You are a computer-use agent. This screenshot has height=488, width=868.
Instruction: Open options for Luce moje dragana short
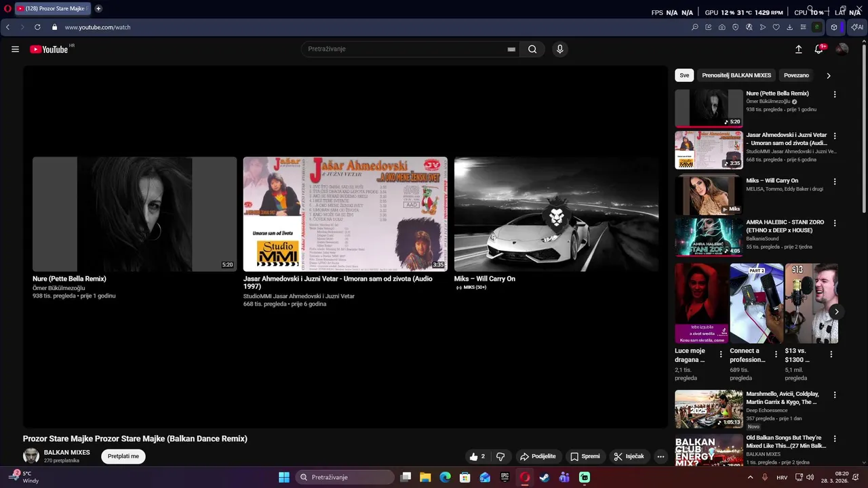pyautogui.click(x=720, y=354)
